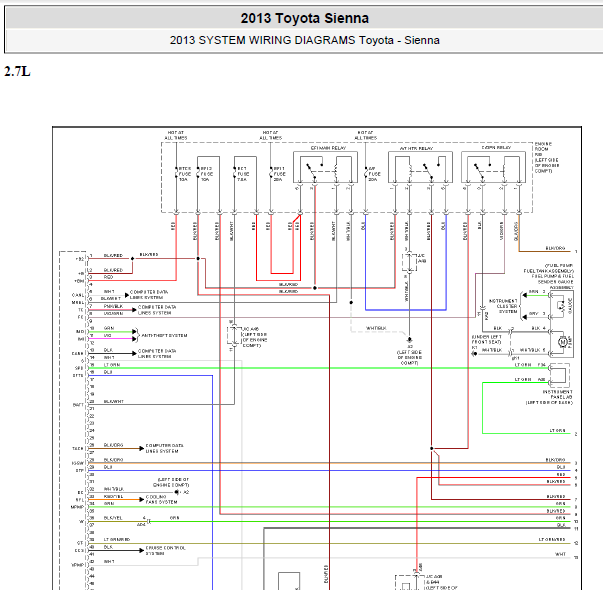Click the 2.7L engine heading
Viewport: 603px width, 590px height.
(x=17, y=72)
